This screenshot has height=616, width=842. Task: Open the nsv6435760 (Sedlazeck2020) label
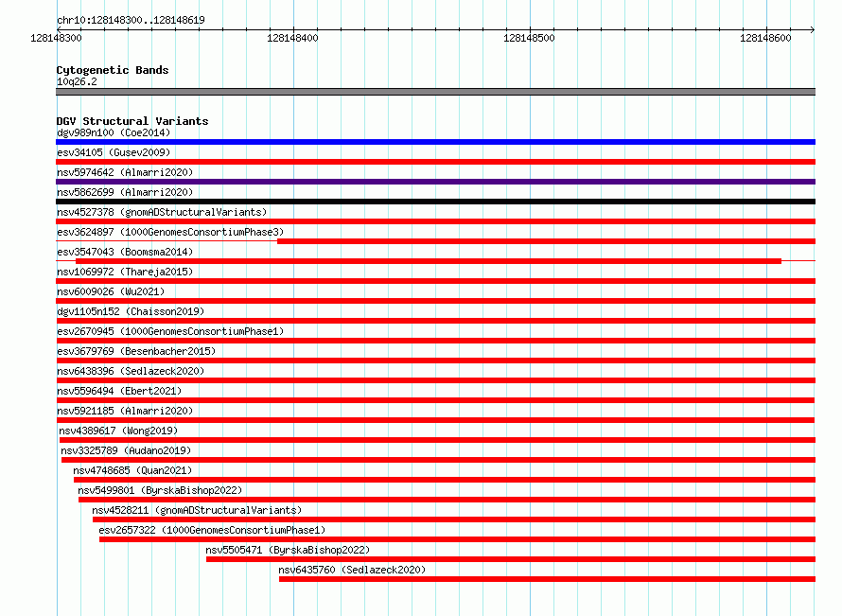click(352, 570)
